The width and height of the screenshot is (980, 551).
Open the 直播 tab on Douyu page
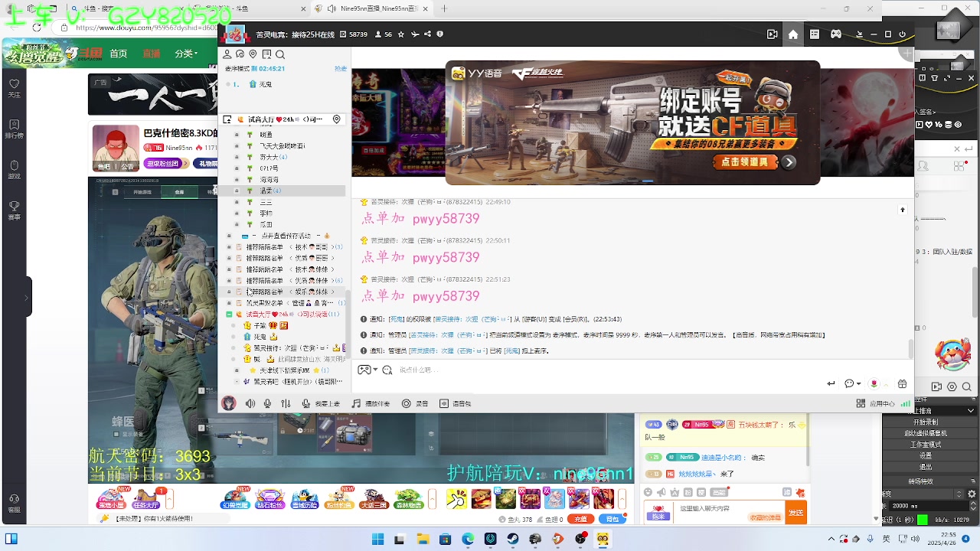pos(151,54)
